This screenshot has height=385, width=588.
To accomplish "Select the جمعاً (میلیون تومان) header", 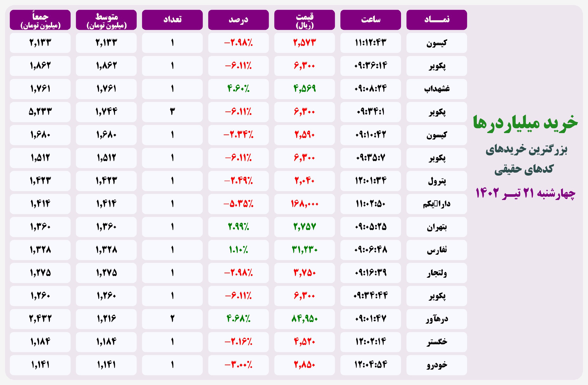I will point(40,20).
